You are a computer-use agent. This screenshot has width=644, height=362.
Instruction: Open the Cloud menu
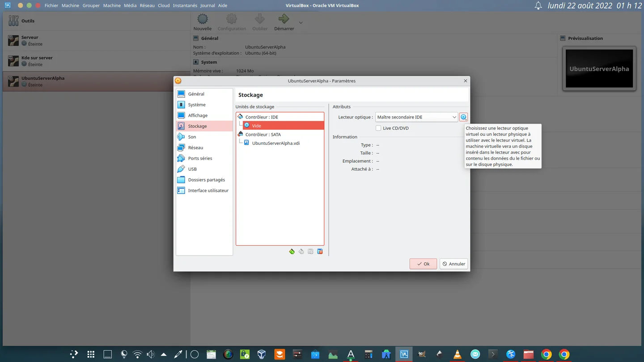point(164,5)
